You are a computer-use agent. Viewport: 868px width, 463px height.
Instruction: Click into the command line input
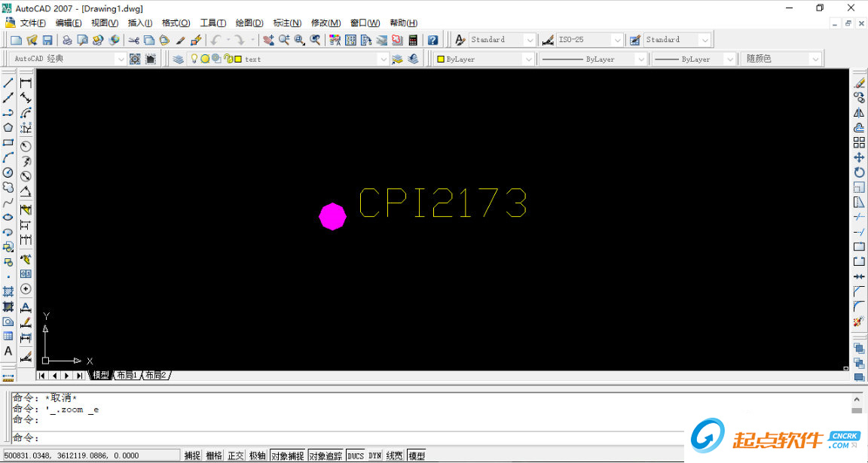point(377,438)
